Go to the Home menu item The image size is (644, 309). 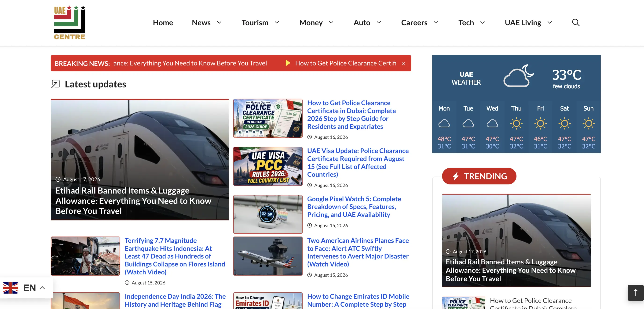click(x=163, y=22)
